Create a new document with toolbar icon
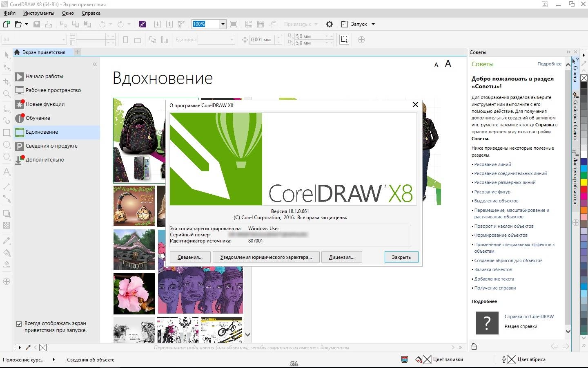Viewport: 588px width, 368px height. click(6, 24)
